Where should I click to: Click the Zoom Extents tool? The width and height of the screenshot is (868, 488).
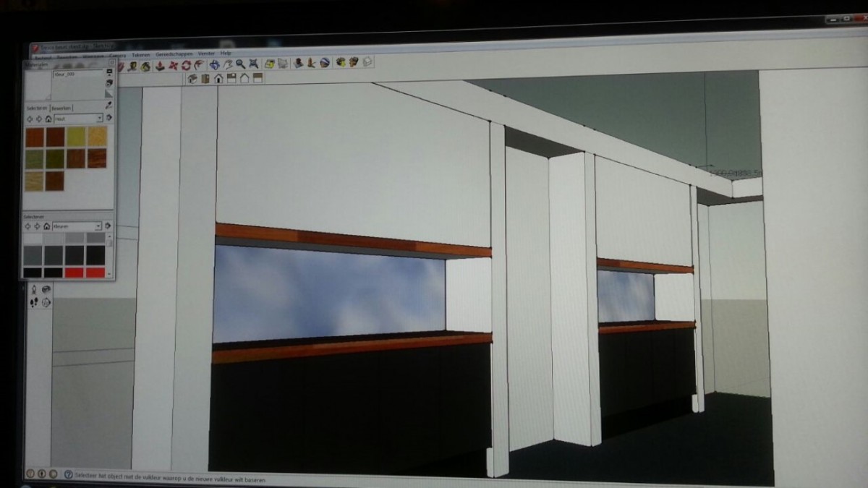point(253,64)
